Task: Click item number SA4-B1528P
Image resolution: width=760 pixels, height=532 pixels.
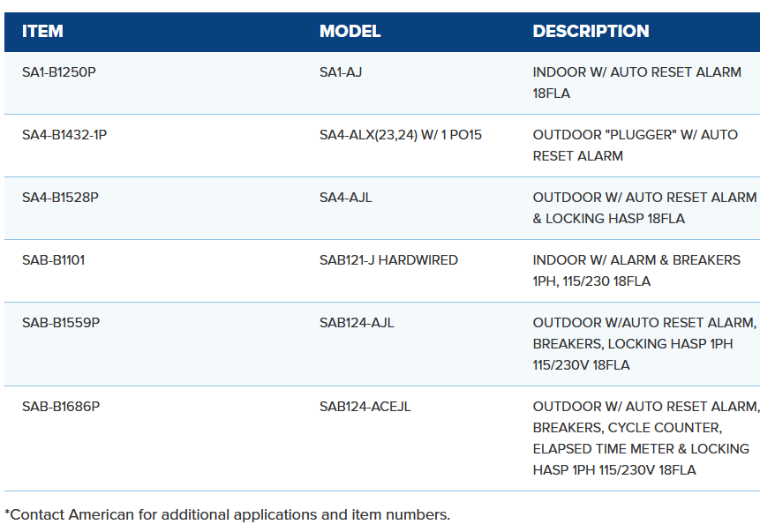Action: point(60,198)
